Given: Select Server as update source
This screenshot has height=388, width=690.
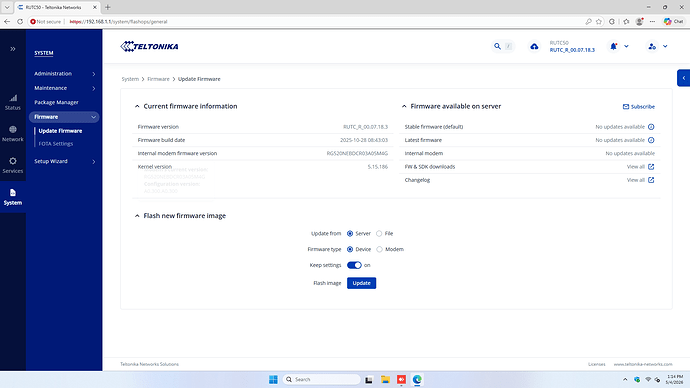Looking at the screenshot, I should [x=350, y=234].
